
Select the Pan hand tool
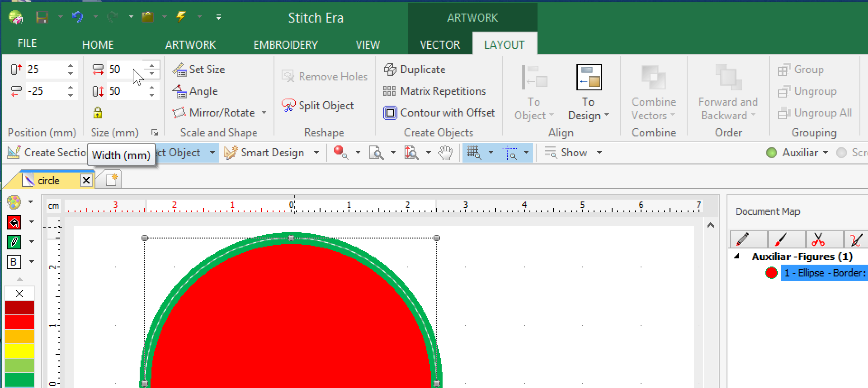coord(445,153)
